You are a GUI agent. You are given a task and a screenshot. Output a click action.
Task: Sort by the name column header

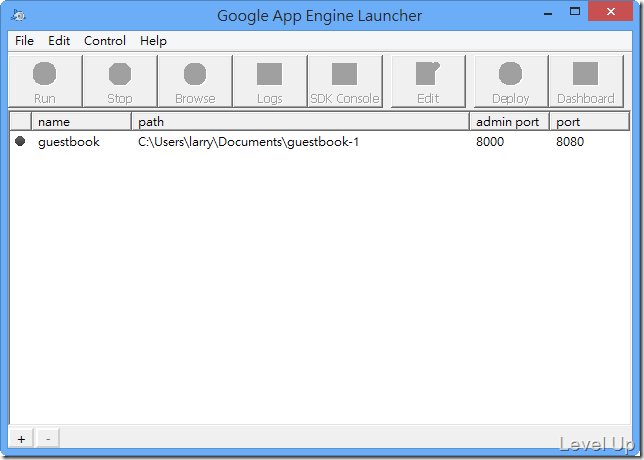82,122
